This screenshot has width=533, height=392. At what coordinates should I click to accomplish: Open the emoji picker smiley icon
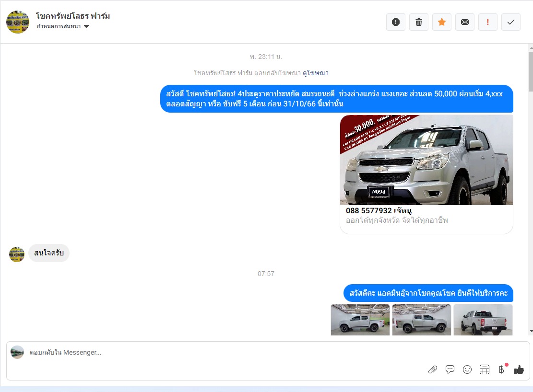[467, 369]
